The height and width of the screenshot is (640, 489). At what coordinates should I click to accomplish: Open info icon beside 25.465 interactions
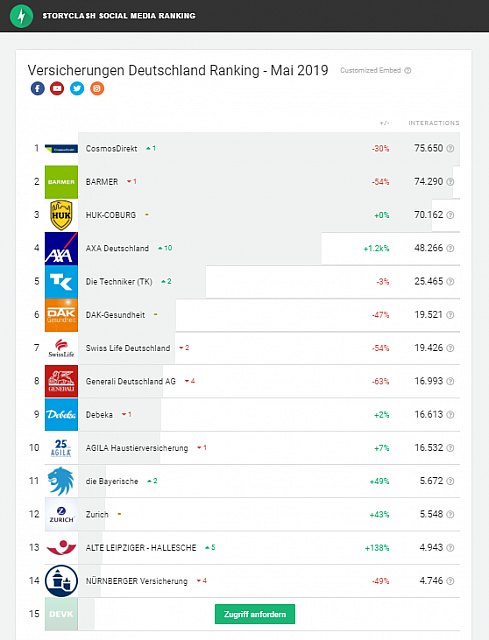pos(450,282)
